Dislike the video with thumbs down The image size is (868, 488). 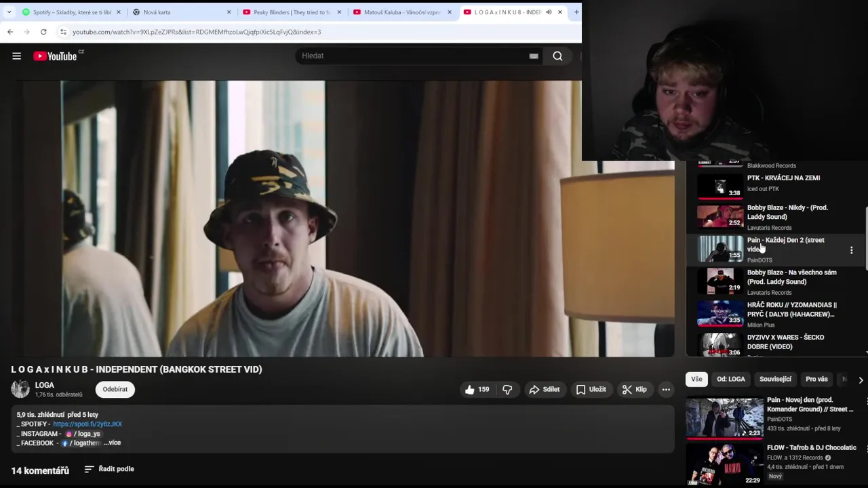[x=507, y=389]
